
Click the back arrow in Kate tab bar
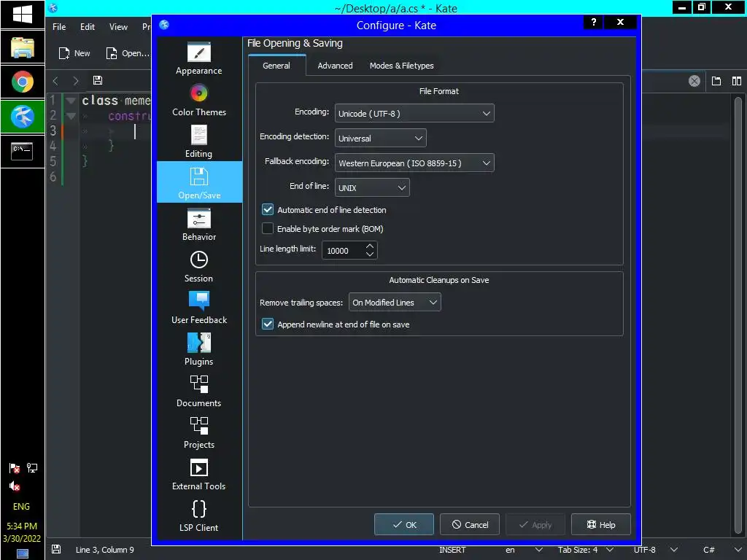(x=55, y=81)
